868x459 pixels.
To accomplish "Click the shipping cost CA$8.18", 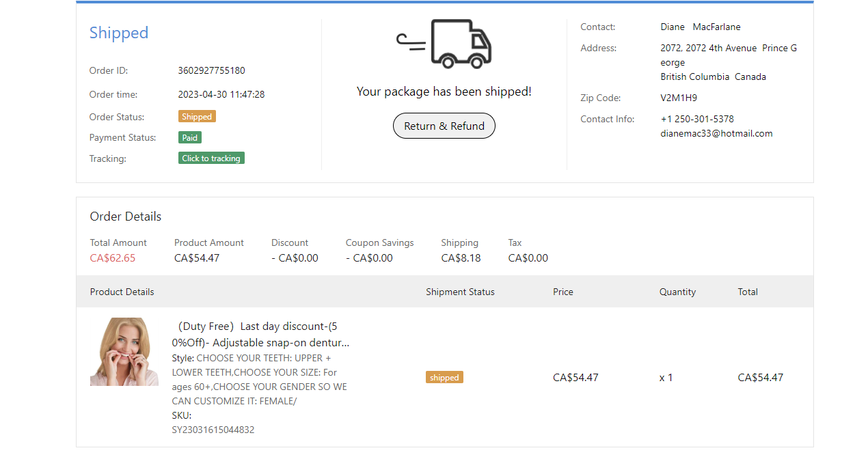I will tap(461, 258).
